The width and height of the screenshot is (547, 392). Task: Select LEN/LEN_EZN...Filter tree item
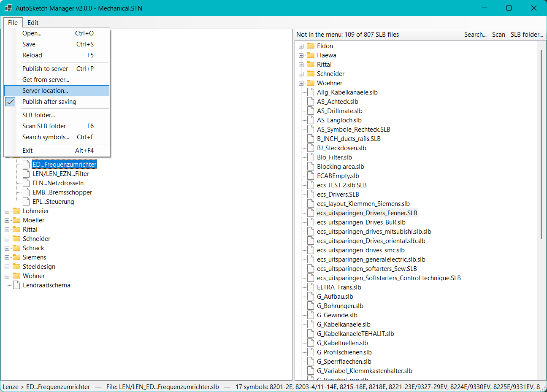(x=61, y=174)
